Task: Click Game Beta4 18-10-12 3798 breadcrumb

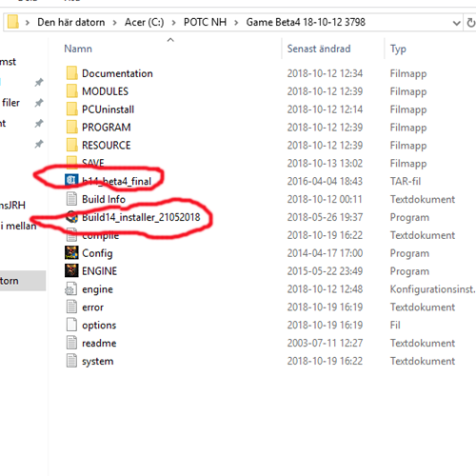Action: click(x=306, y=22)
